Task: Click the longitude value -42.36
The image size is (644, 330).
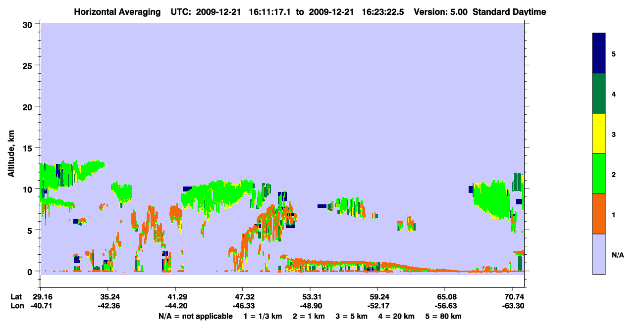Action: [108, 306]
